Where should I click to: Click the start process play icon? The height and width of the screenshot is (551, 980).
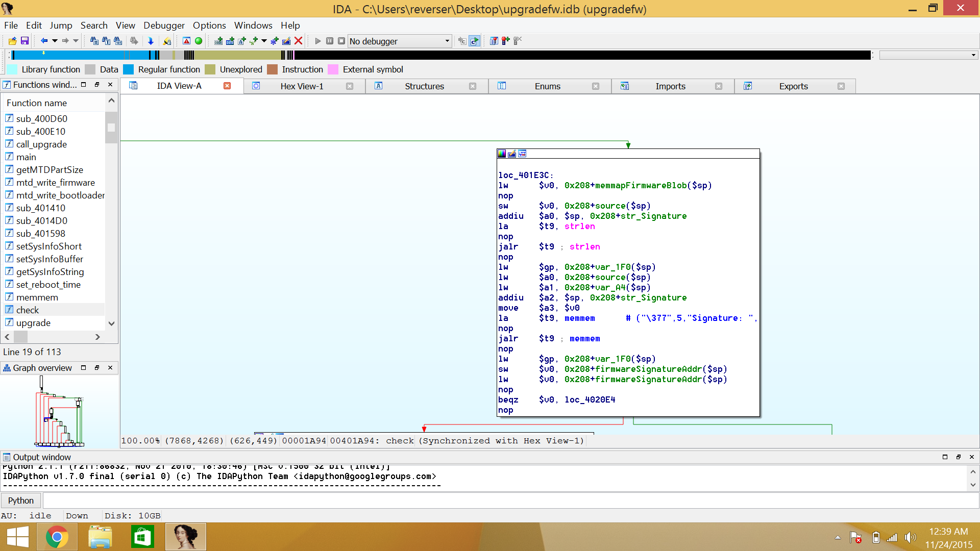pos(317,41)
